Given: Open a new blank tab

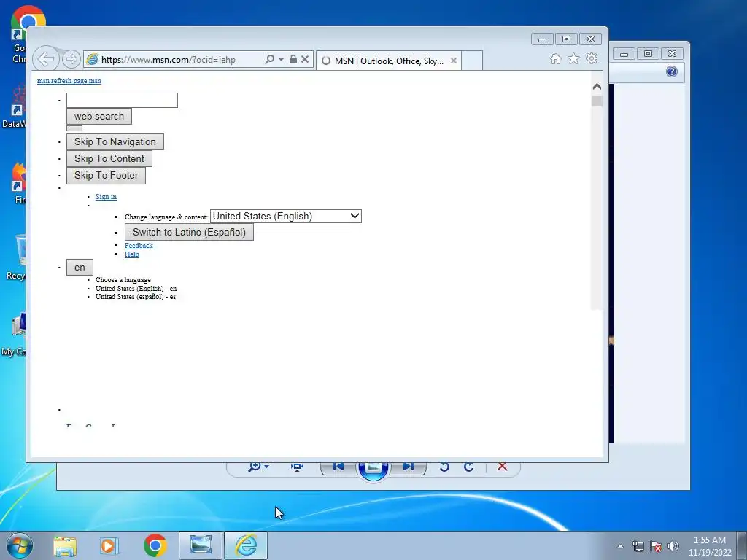Looking at the screenshot, I should point(472,61).
